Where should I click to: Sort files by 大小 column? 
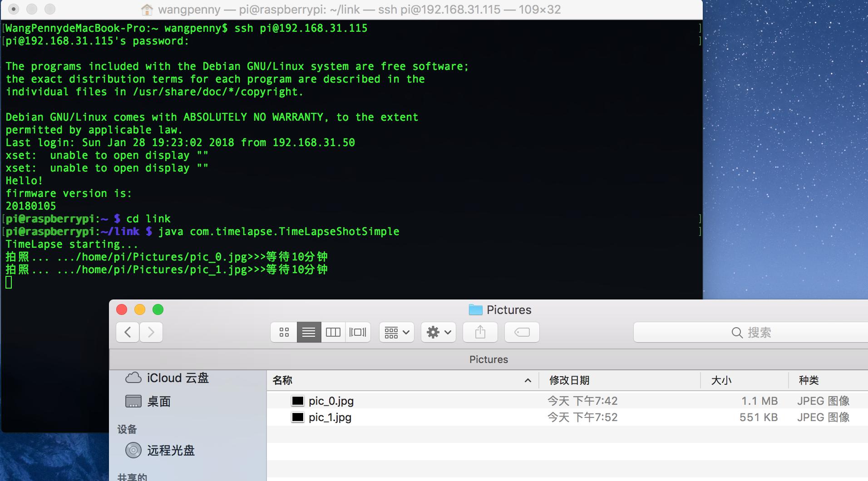(x=744, y=380)
